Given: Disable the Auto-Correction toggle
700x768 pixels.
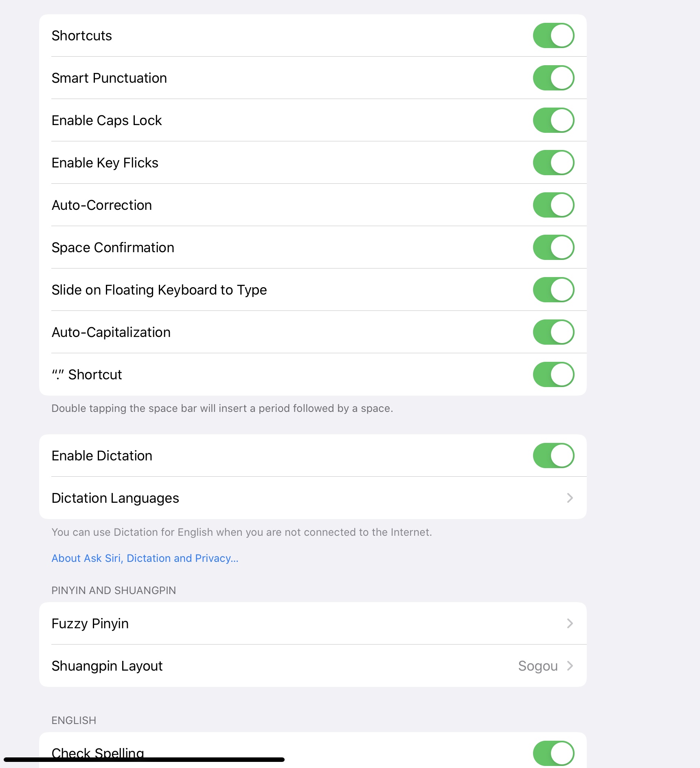Looking at the screenshot, I should [553, 205].
